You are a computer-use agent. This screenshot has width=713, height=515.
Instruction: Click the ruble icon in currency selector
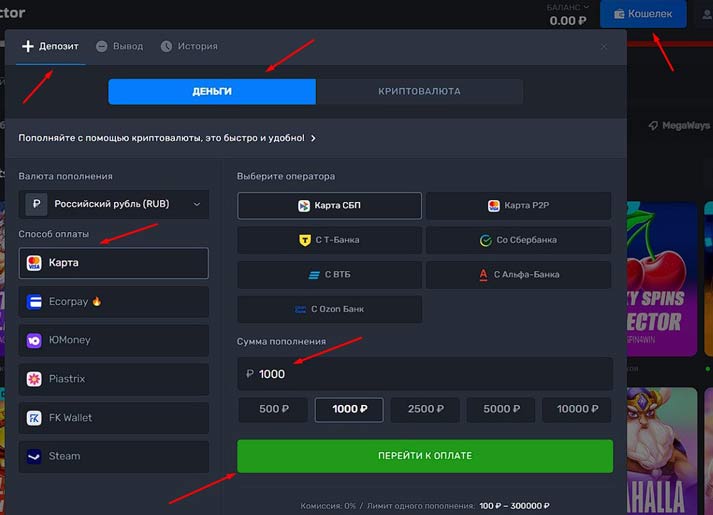[36, 204]
